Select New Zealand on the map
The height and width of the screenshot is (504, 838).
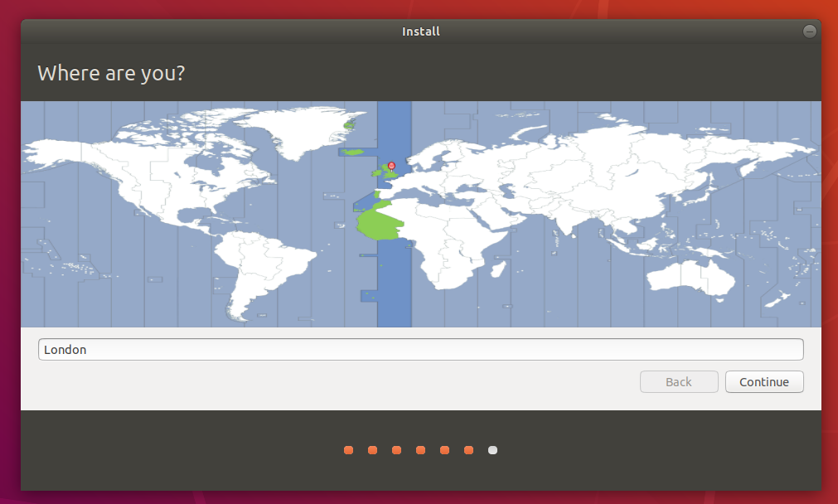click(778, 299)
